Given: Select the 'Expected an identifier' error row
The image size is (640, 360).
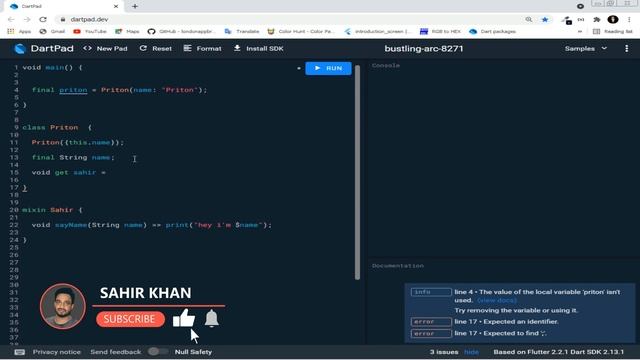Looking at the screenshot, I should coord(520,322).
